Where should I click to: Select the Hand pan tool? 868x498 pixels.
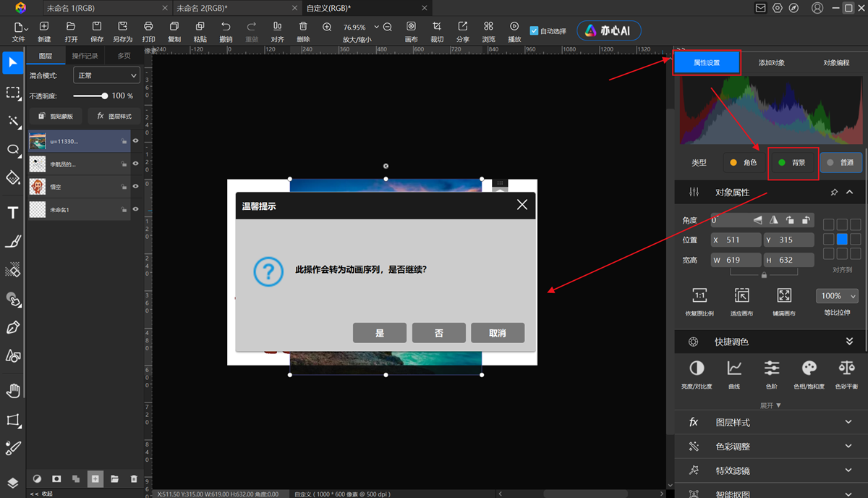(x=13, y=391)
